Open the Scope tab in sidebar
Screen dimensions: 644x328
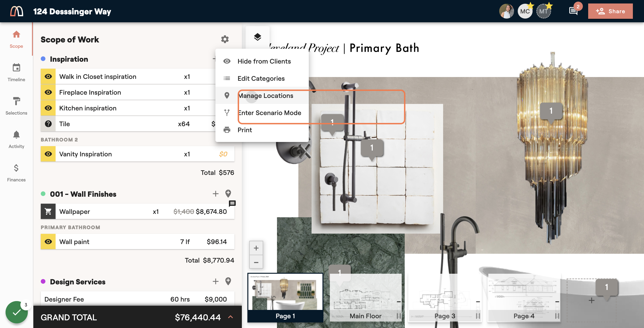tap(16, 39)
